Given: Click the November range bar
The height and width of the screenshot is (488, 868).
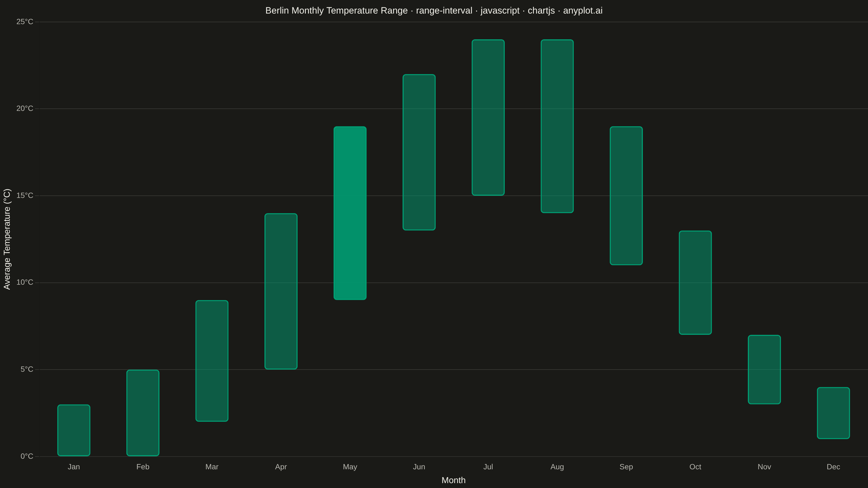Looking at the screenshot, I should point(765,370).
